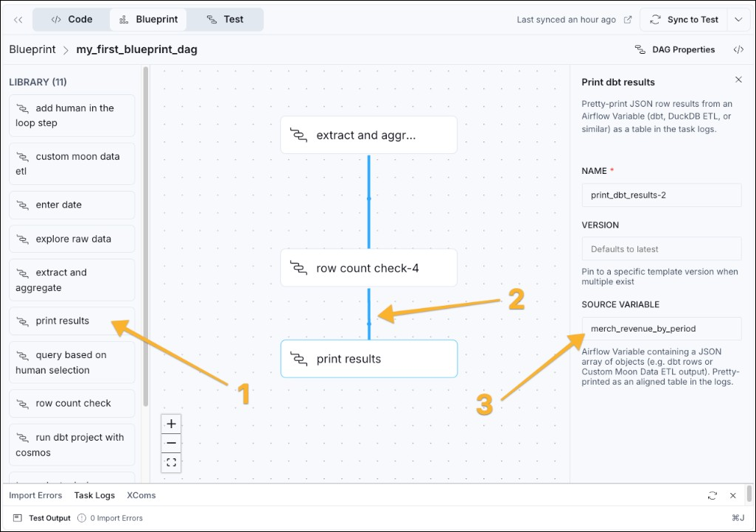
Task: Open the code view icon beside DAG Properties
Action: [x=740, y=49]
